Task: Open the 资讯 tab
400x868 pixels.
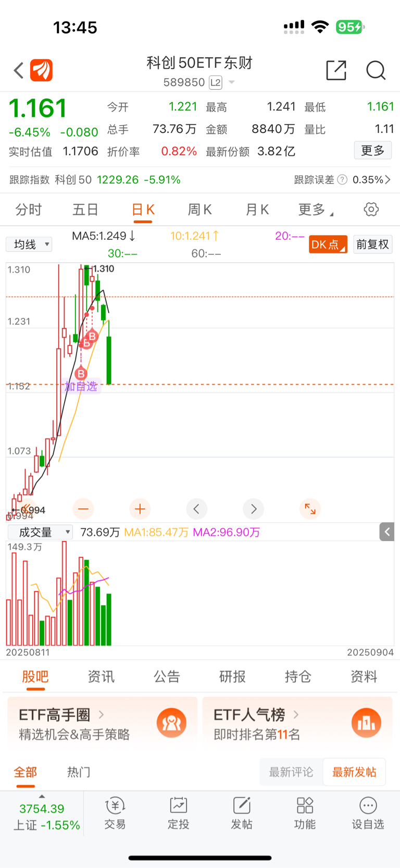Action: pos(101,677)
